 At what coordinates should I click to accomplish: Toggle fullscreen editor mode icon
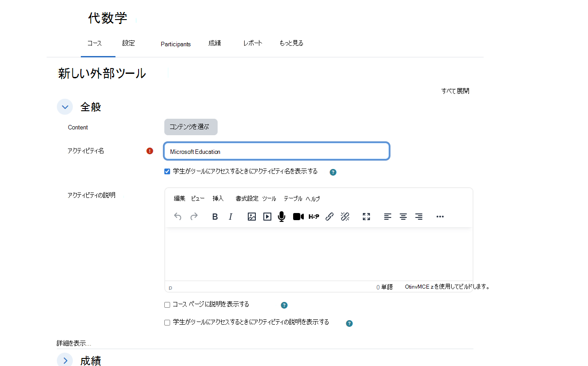366,217
